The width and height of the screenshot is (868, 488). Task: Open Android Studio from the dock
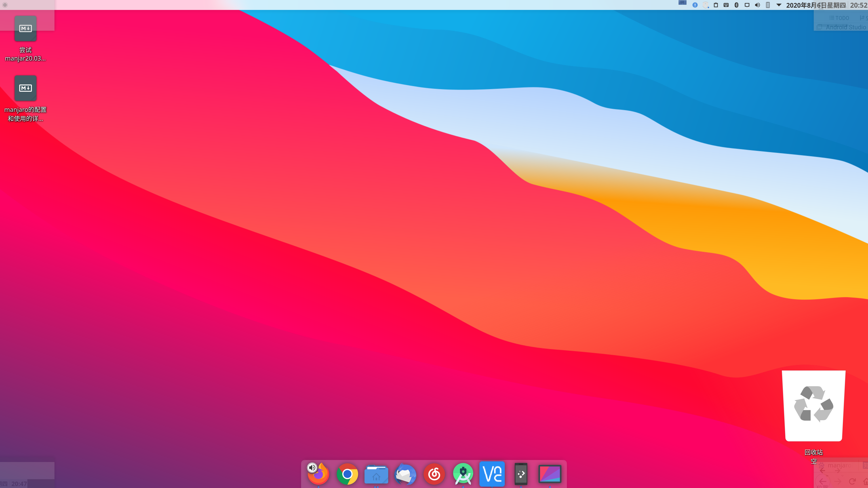[x=463, y=475]
